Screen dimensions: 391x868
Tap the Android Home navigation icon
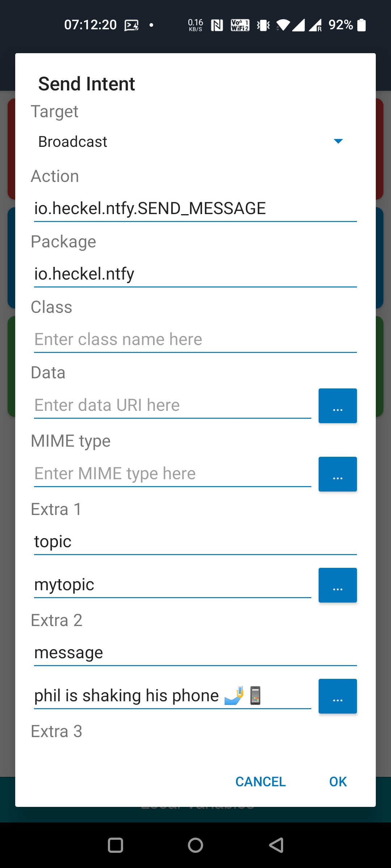[195, 845]
